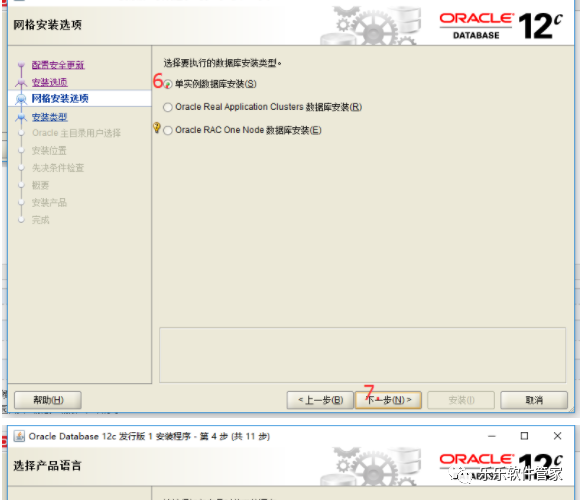Screen dimensions: 581x500
Task: Click Oracle 主目录用户选择 step text
Action: coord(76,133)
